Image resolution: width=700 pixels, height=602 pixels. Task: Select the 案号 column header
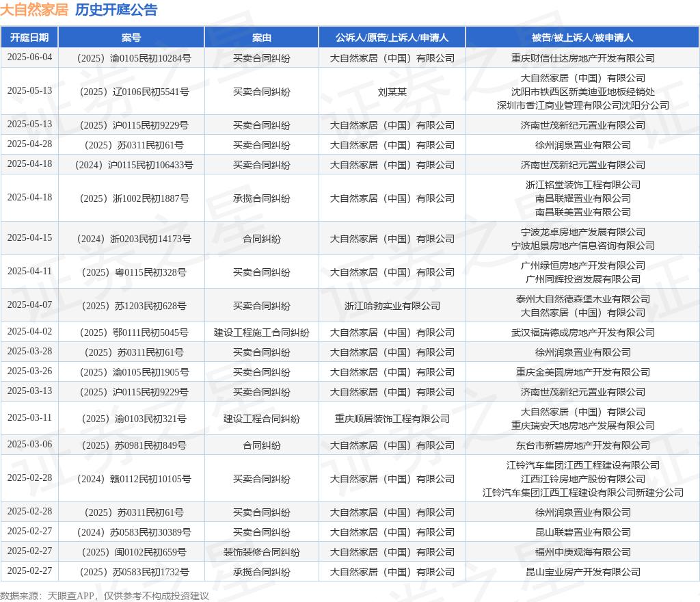pyautogui.click(x=131, y=38)
